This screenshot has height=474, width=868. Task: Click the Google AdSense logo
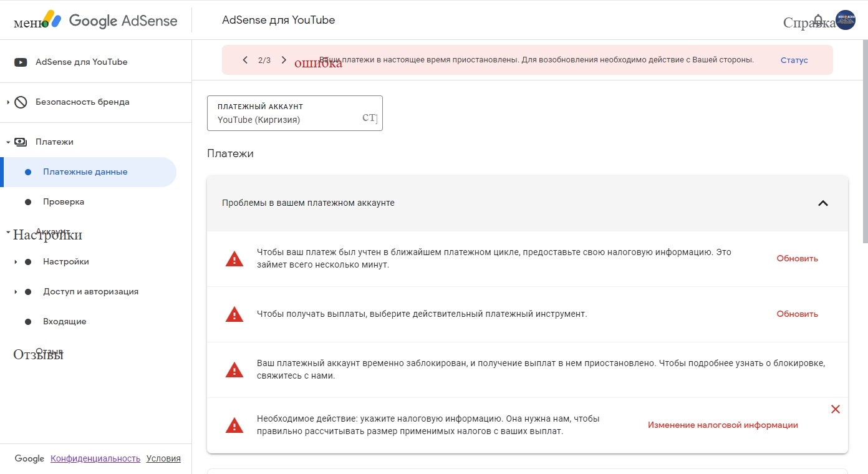(x=109, y=20)
